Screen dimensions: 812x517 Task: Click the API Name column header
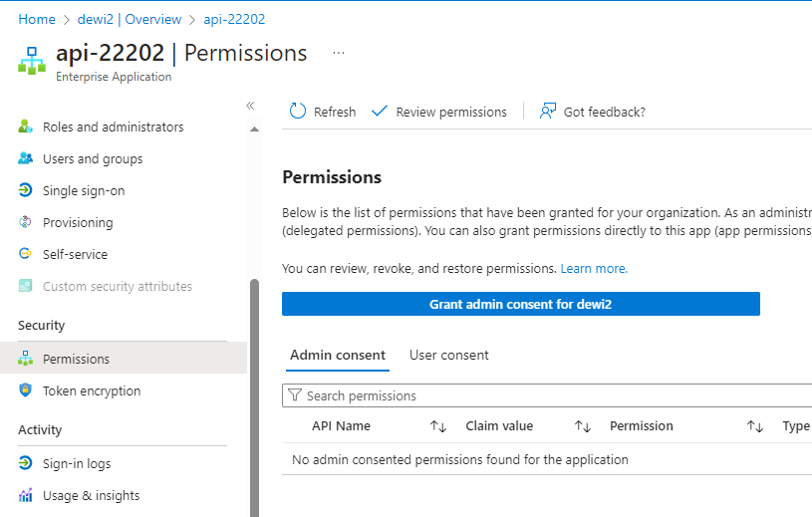click(x=342, y=426)
